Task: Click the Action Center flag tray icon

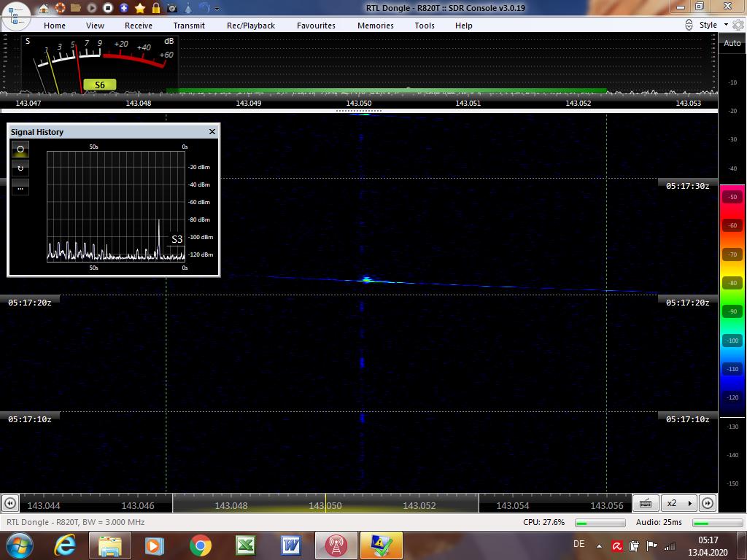Action: (x=652, y=545)
